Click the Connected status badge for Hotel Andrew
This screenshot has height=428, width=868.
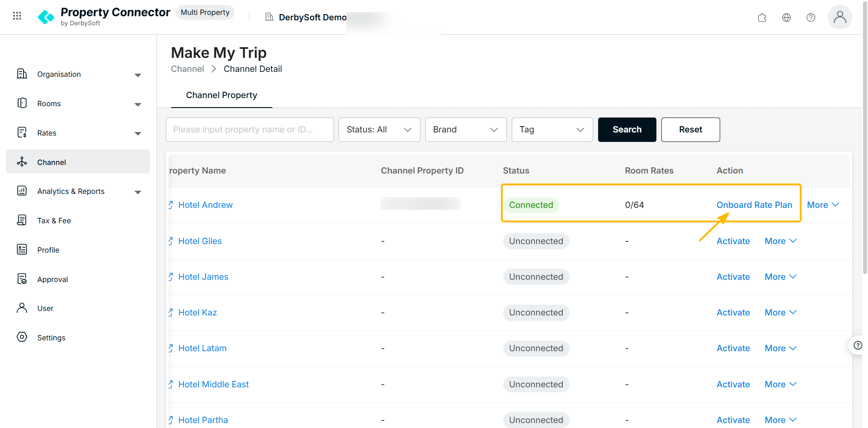[531, 205]
